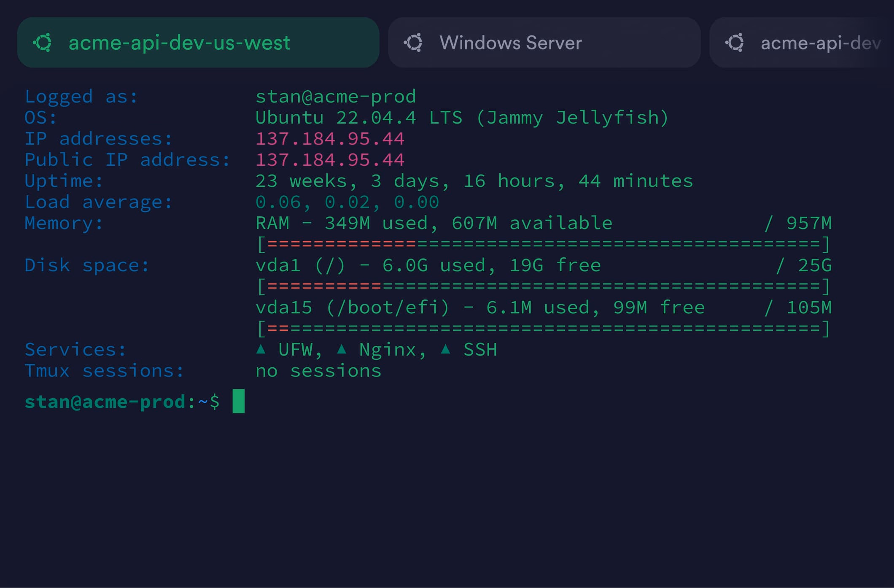Click Ubuntu icon on Windows Server tab

tap(413, 43)
